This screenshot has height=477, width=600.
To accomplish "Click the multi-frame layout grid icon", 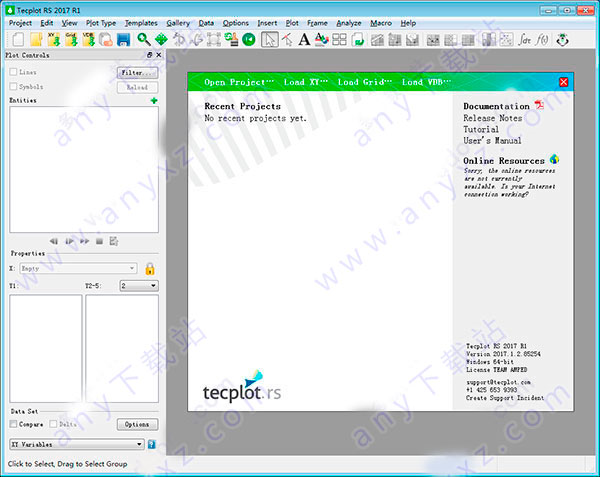I will click(339, 39).
